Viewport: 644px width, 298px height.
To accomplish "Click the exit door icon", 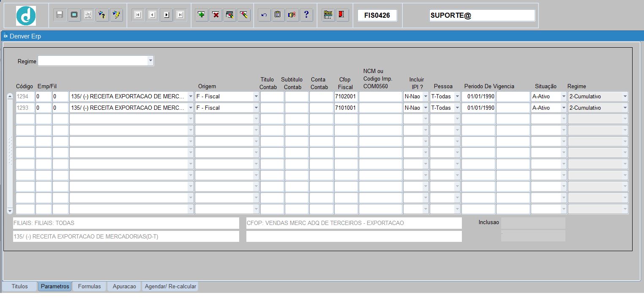I will pyautogui.click(x=342, y=15).
